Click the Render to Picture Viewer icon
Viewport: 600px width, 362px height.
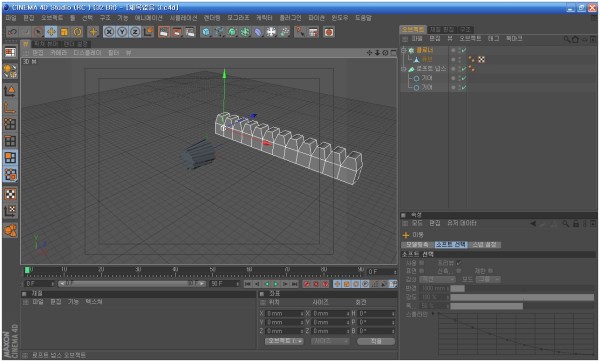pos(177,32)
